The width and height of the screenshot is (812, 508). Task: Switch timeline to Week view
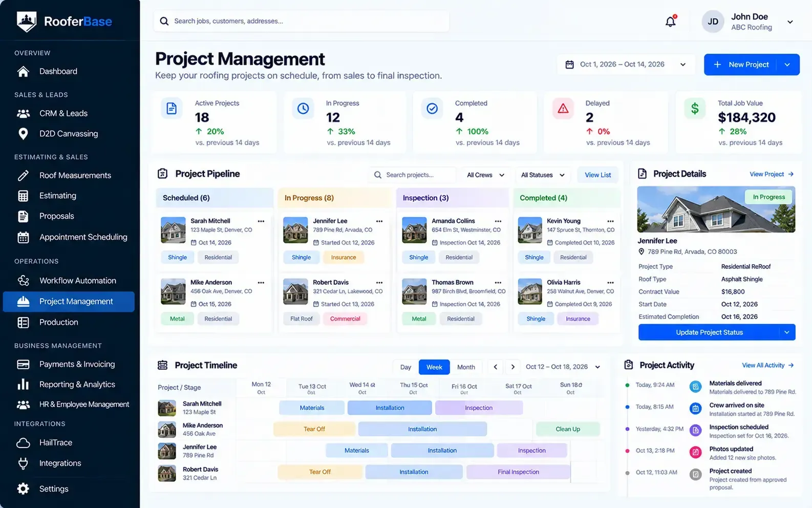pos(434,367)
